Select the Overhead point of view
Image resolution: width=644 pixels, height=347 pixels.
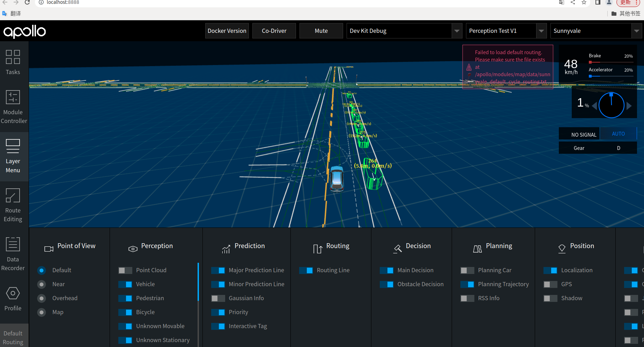(42, 298)
